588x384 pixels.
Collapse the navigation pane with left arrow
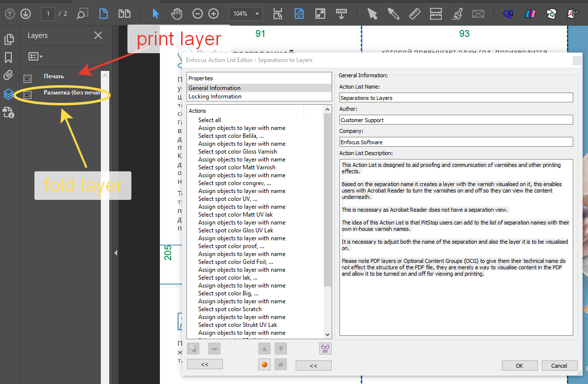pyautogui.click(x=116, y=253)
